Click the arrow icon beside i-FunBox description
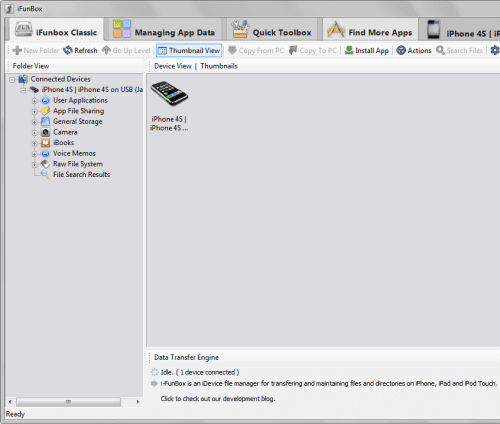Image resolution: width=500 pixels, height=424 pixels. (154, 383)
